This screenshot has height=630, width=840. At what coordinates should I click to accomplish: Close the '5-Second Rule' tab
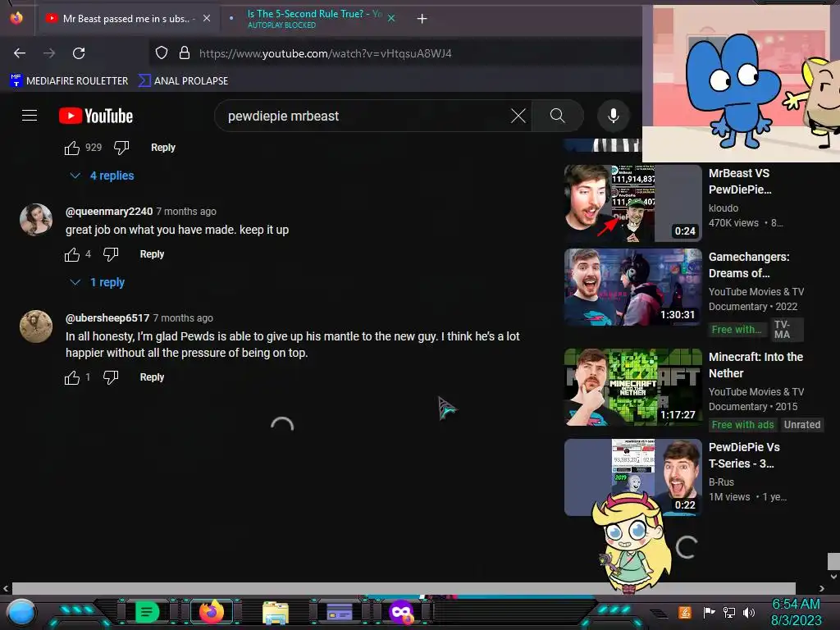391,18
